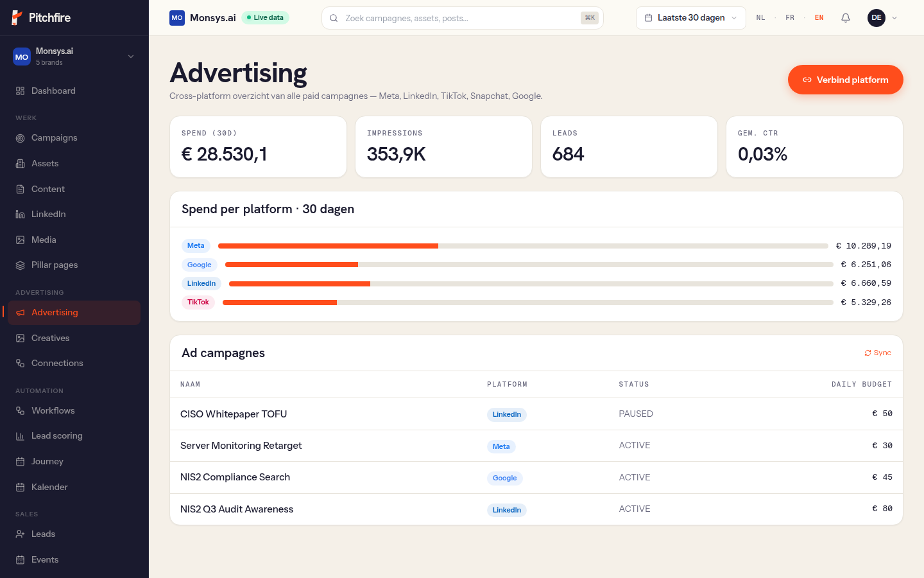Open Dashboard in the sidebar

74,91
